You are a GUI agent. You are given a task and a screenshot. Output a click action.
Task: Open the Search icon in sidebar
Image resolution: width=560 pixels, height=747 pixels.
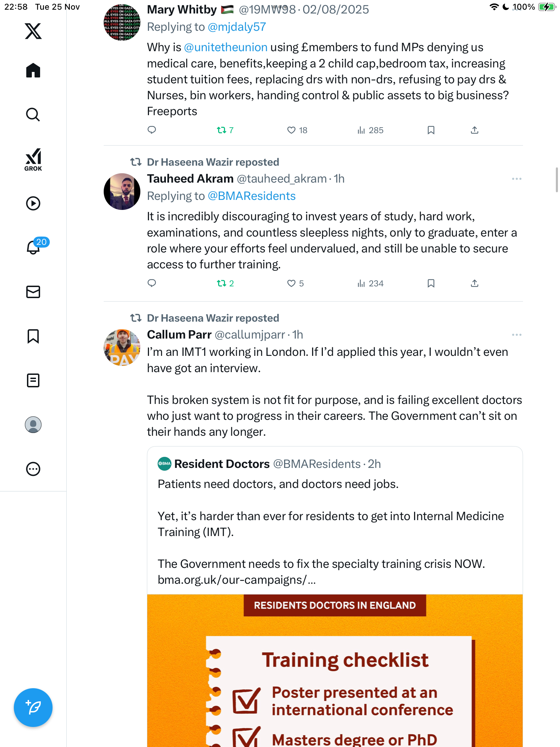point(33,114)
